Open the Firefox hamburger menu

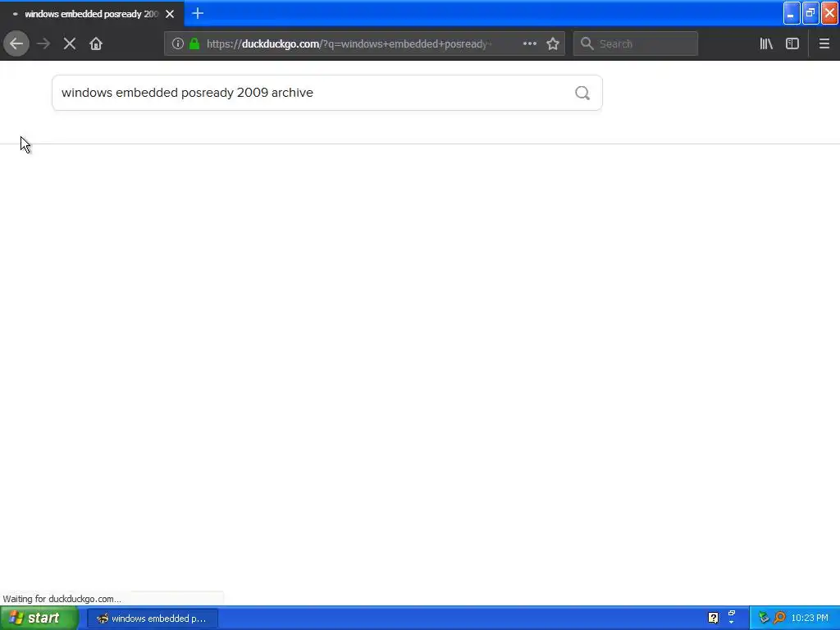point(824,43)
